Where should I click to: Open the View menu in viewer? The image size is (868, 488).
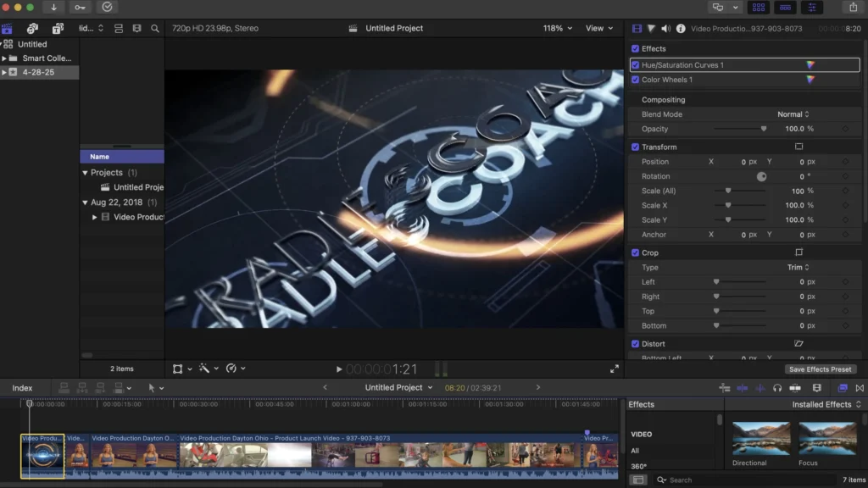tap(599, 28)
